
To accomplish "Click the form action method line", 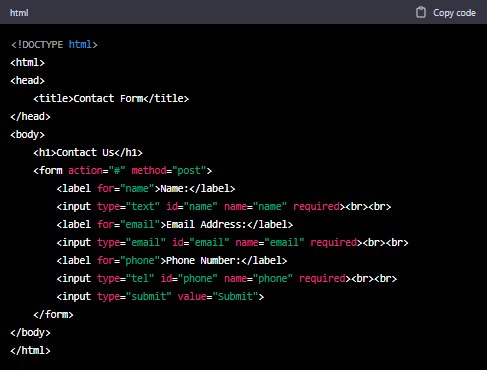I will 123,170.
